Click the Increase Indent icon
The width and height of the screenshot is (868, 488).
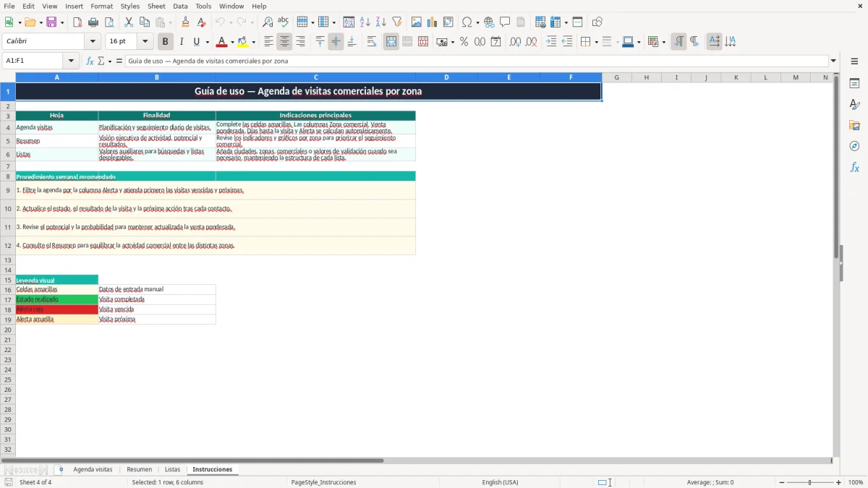[551, 42]
